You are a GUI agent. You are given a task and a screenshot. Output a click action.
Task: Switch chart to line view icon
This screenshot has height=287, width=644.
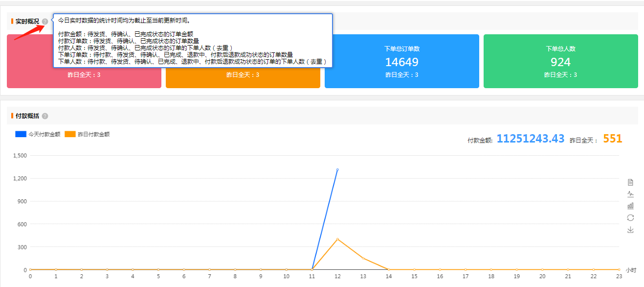point(630,194)
